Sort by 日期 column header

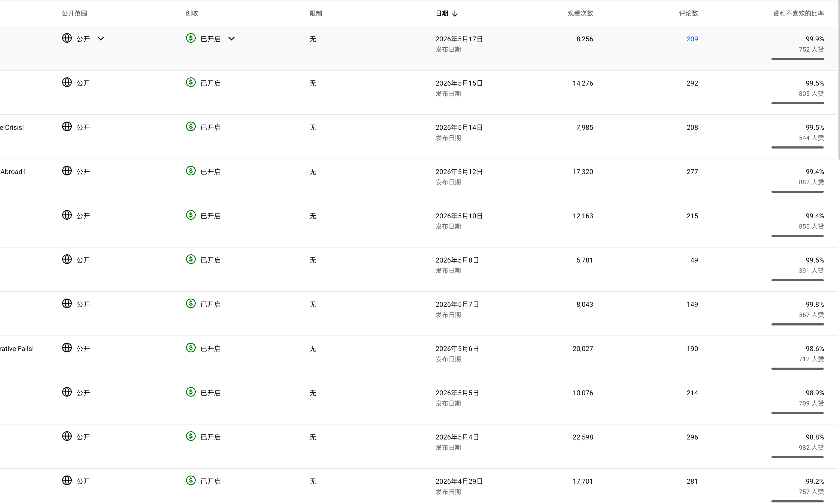[x=442, y=14]
